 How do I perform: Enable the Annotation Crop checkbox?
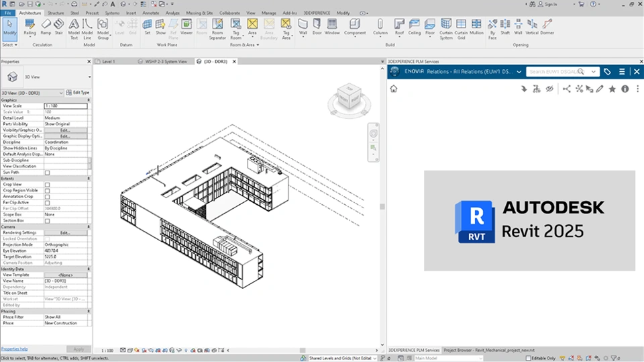(47, 197)
